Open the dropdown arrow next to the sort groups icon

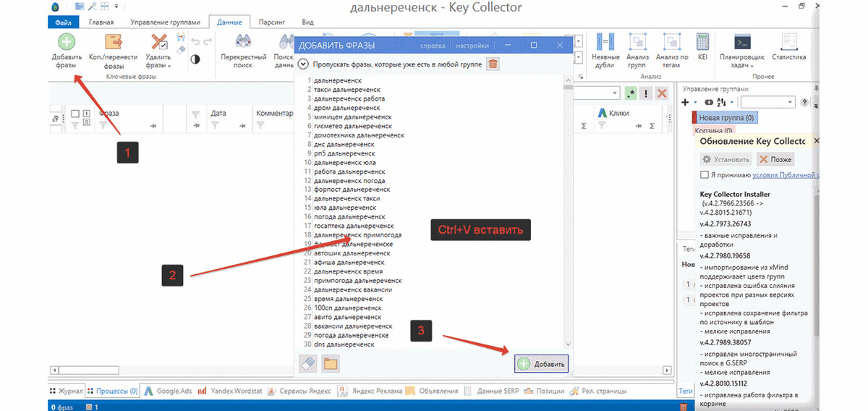click(732, 103)
